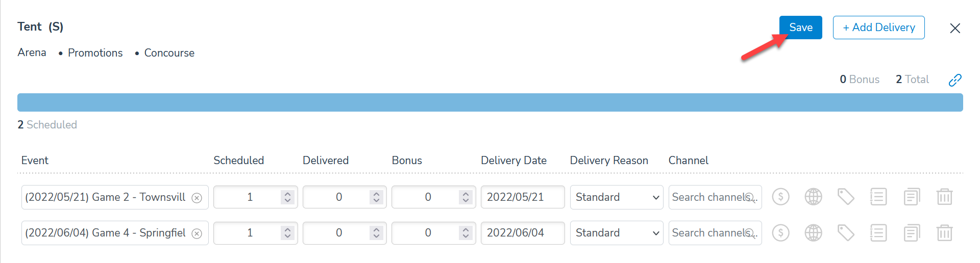Image resolution: width=980 pixels, height=263 pixels.
Task: Click the tag icon in Game 4 row
Action: coord(846,233)
